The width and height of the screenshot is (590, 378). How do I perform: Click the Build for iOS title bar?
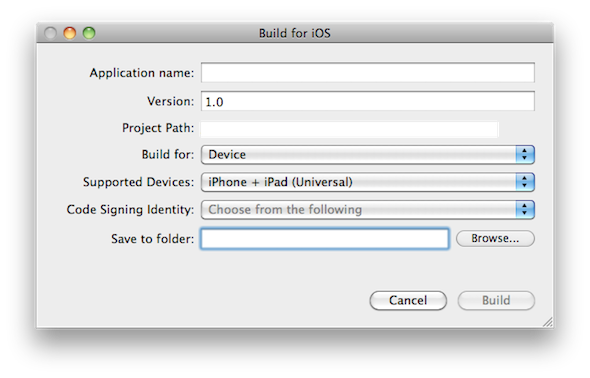[295, 33]
